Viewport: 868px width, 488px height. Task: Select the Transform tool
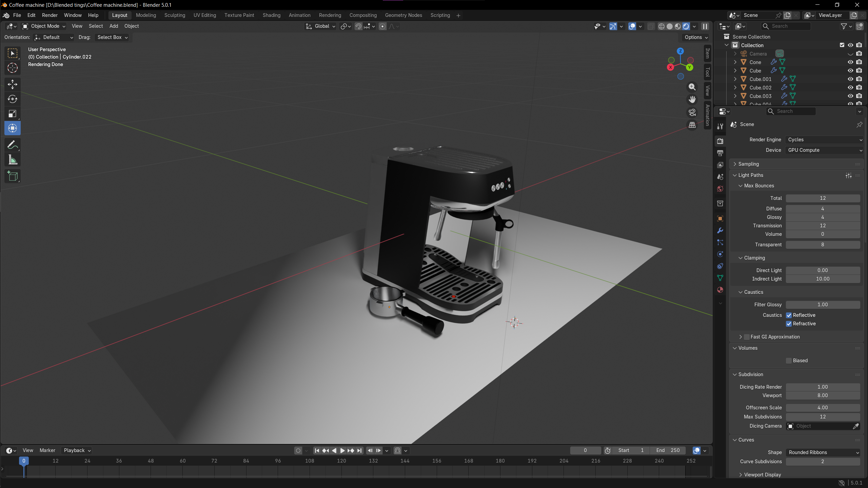pyautogui.click(x=13, y=128)
